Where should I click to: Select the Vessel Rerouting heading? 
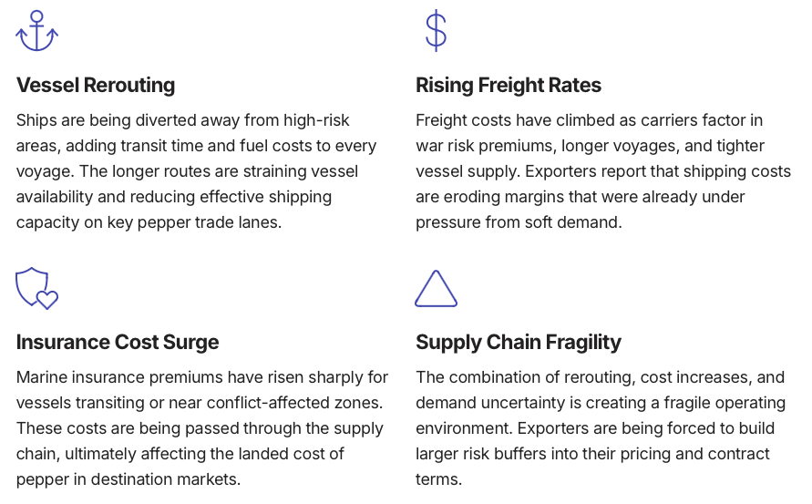click(x=96, y=86)
